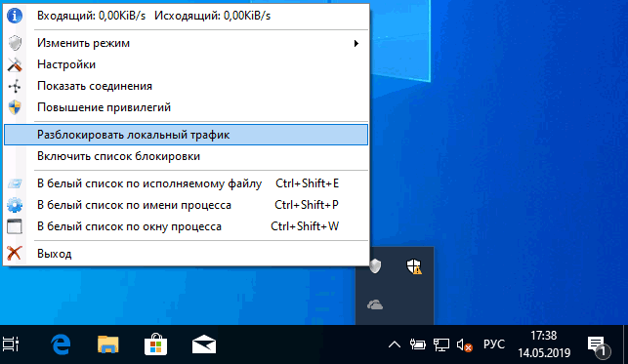Viewport: 628px width, 364px height.
Task: Choose В белый список по имени процесса
Action: [186, 205]
